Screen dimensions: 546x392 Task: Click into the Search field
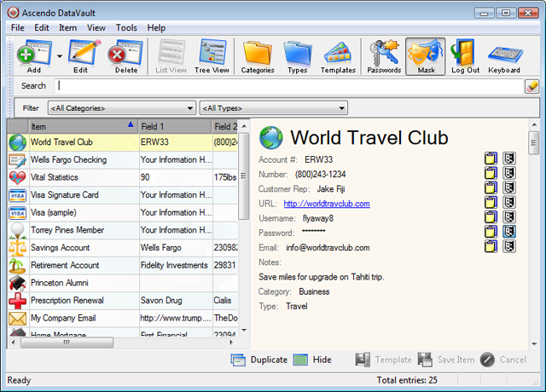click(x=289, y=86)
